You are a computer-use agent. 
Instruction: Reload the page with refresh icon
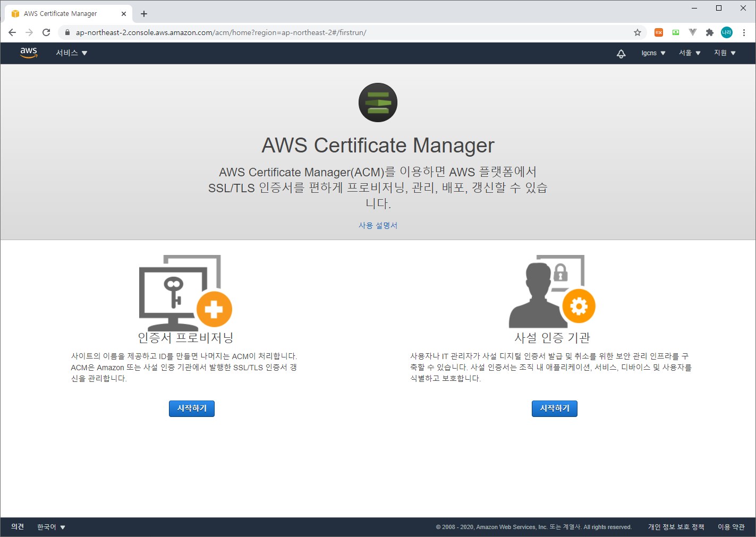[x=46, y=32]
